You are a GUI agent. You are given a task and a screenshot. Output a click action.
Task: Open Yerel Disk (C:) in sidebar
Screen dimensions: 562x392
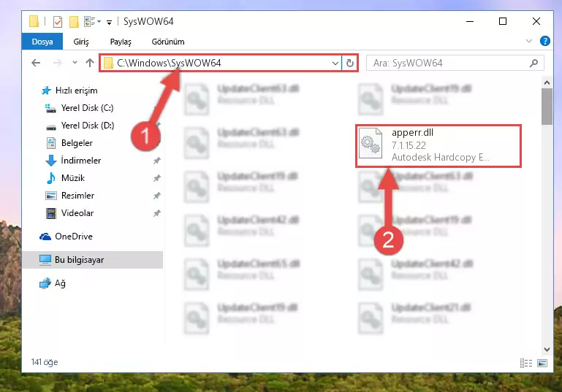(x=87, y=108)
